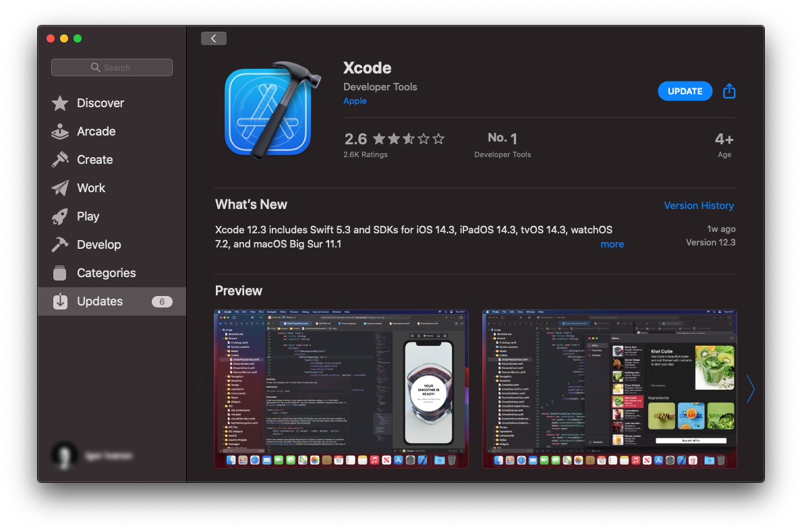The height and width of the screenshot is (532, 802).
Task: Open the Work section
Action: tap(90, 187)
